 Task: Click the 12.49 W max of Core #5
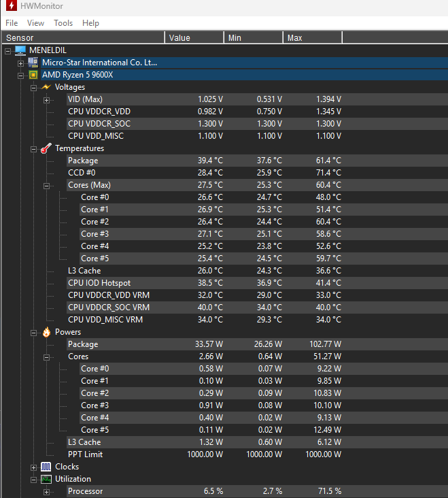pyautogui.click(x=327, y=430)
